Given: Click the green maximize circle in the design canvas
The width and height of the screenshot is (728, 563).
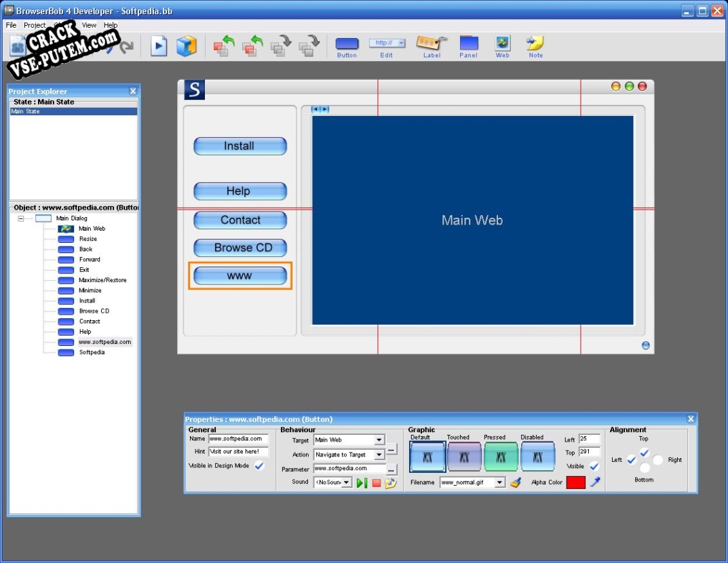Looking at the screenshot, I should [629, 86].
